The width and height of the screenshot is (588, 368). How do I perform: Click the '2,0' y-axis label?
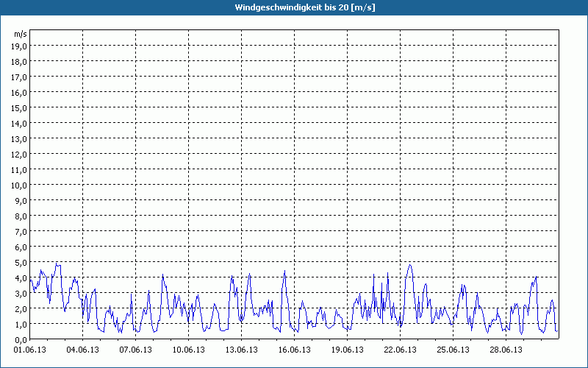tap(21, 309)
